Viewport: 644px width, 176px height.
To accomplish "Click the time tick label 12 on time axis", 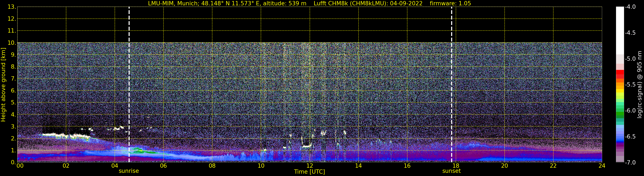I will tap(310, 166).
